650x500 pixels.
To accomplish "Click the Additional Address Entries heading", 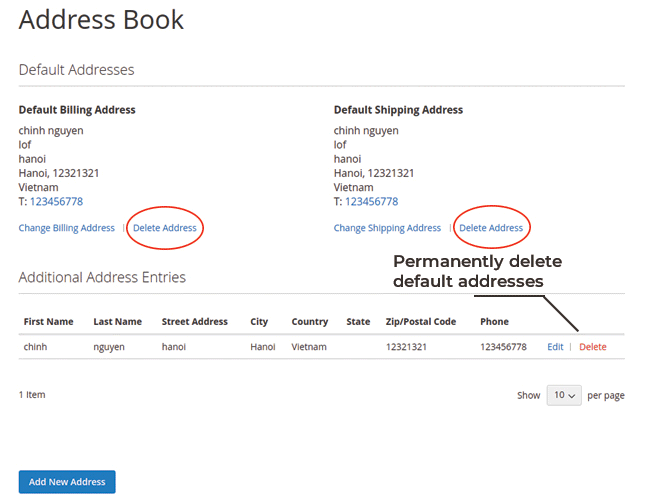I will tap(102, 277).
